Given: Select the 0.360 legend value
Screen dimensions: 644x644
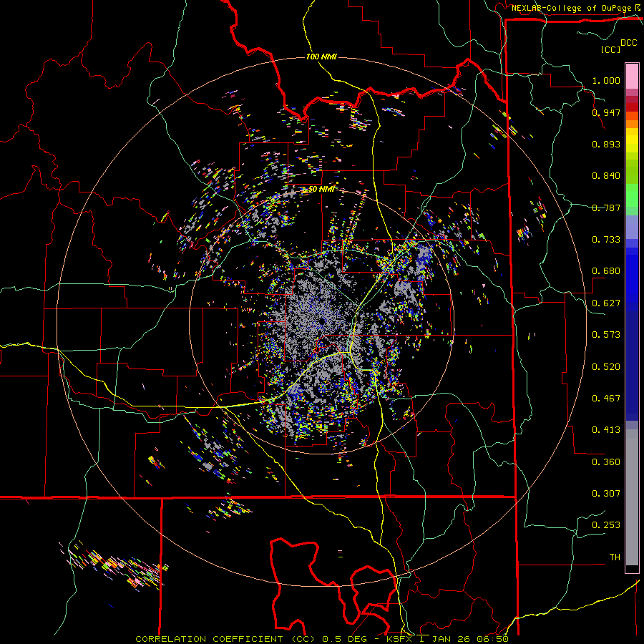Looking at the screenshot, I should click(606, 462).
